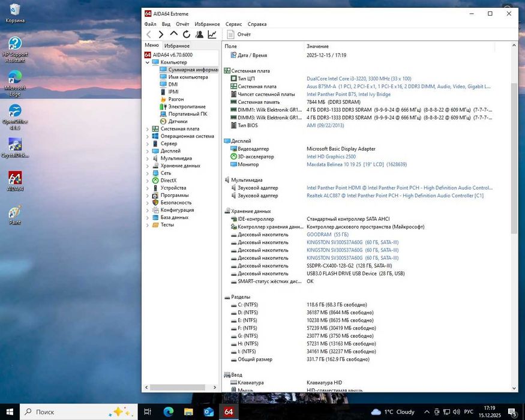Open File Explorer from the taskbar
This screenshot has height=420, width=525.
tap(188, 412)
